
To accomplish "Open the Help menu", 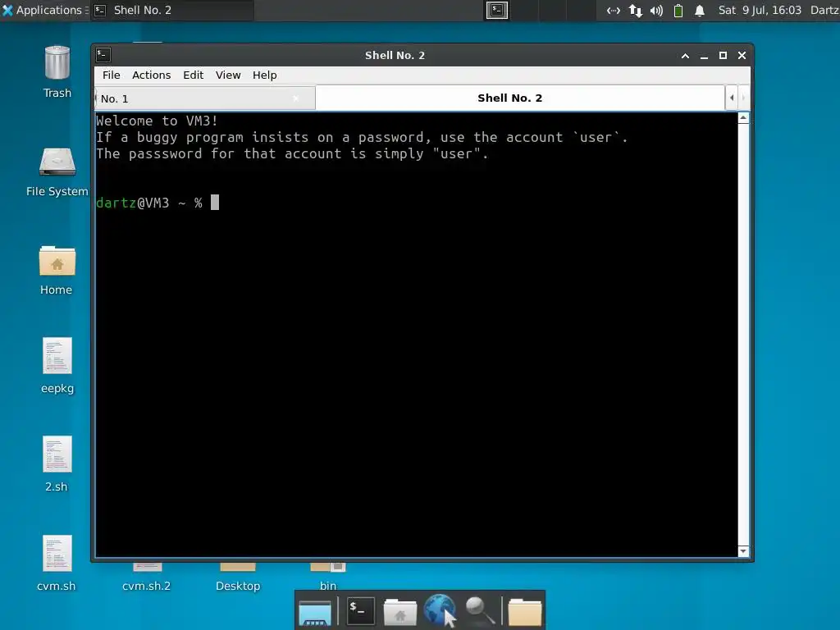I will point(265,75).
